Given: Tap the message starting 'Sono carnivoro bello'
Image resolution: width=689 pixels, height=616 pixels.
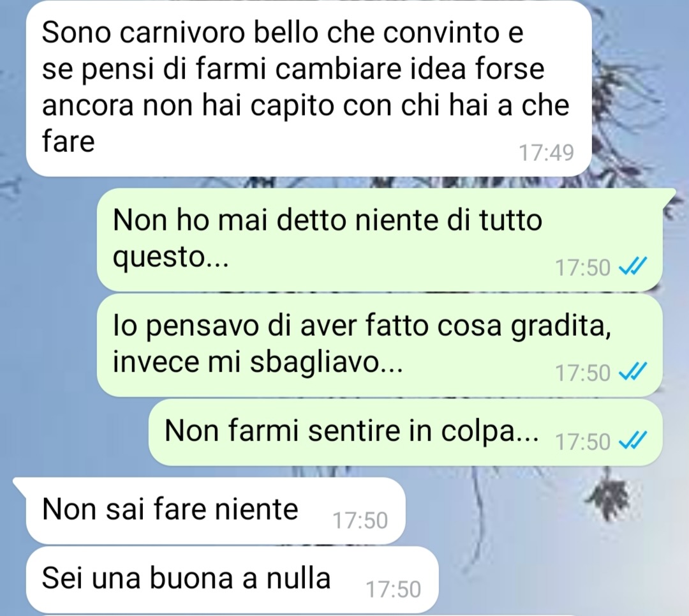Looking at the screenshot, I should (x=309, y=88).
